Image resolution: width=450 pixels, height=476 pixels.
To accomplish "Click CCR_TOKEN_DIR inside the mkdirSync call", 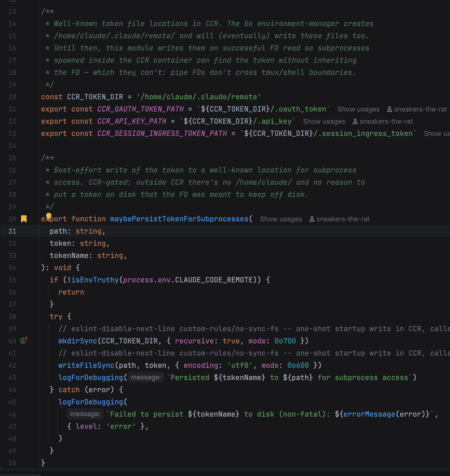I will pos(130,341).
